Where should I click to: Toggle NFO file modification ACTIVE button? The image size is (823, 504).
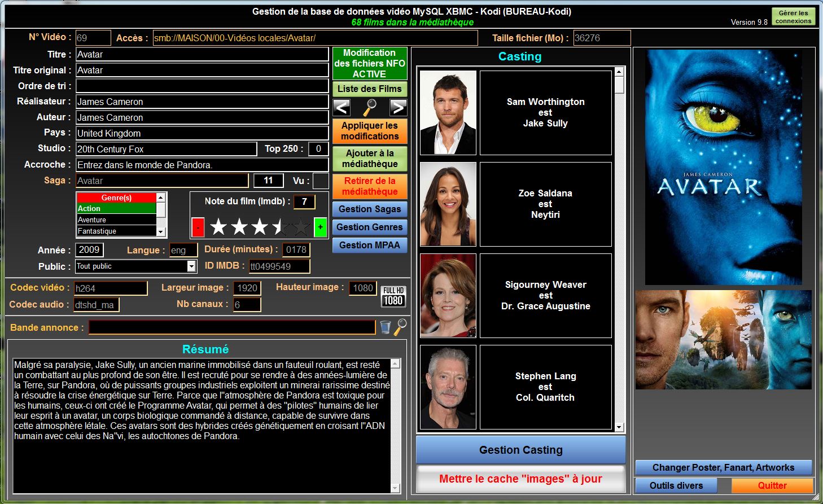[370, 63]
